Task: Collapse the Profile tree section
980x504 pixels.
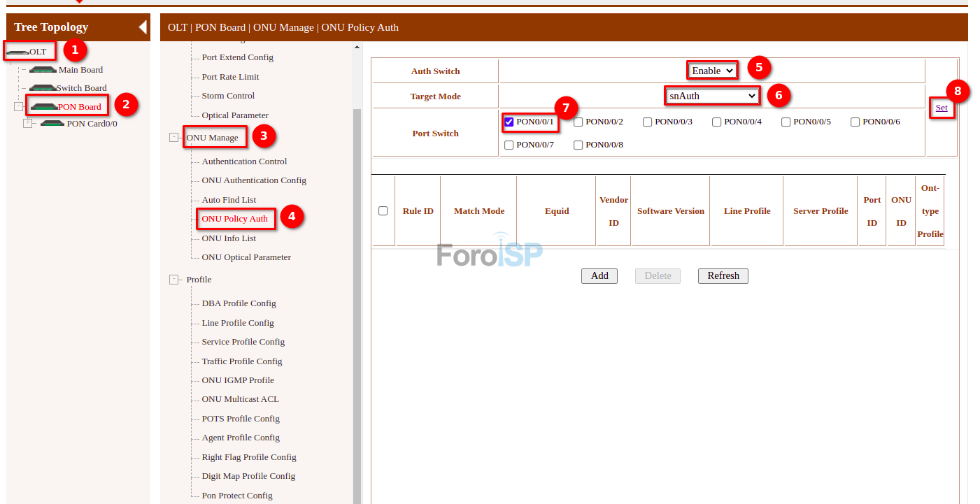Action: (x=174, y=280)
